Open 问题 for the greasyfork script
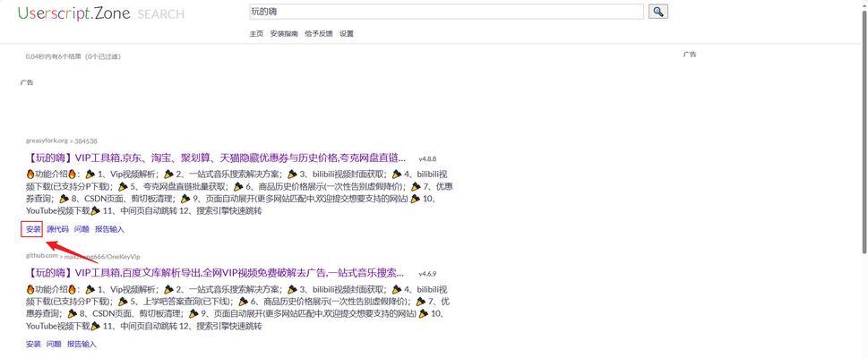The height and width of the screenshot is (358, 868). 82,229
